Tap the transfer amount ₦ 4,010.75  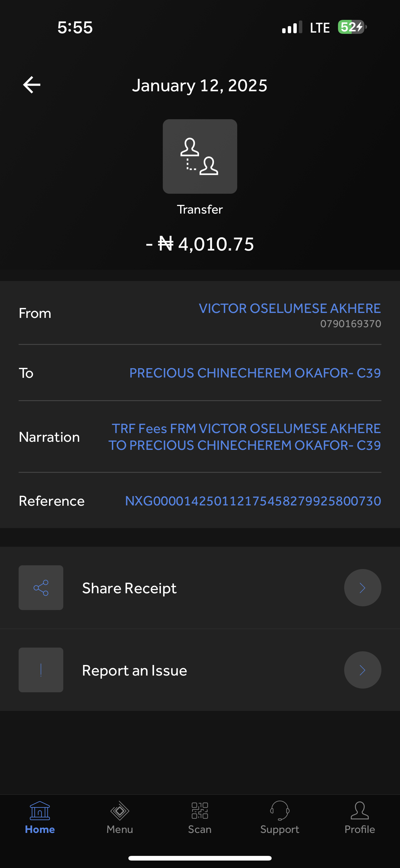(200, 244)
